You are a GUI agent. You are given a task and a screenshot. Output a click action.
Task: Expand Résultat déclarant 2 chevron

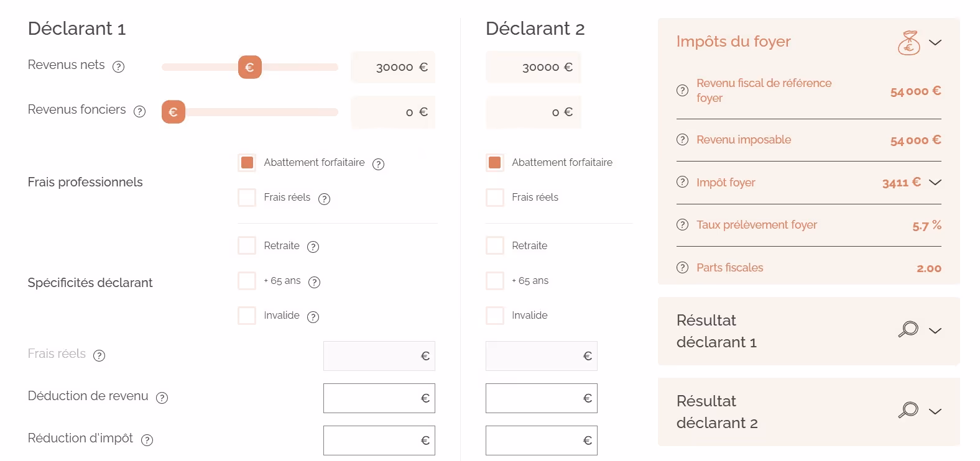pyautogui.click(x=935, y=411)
